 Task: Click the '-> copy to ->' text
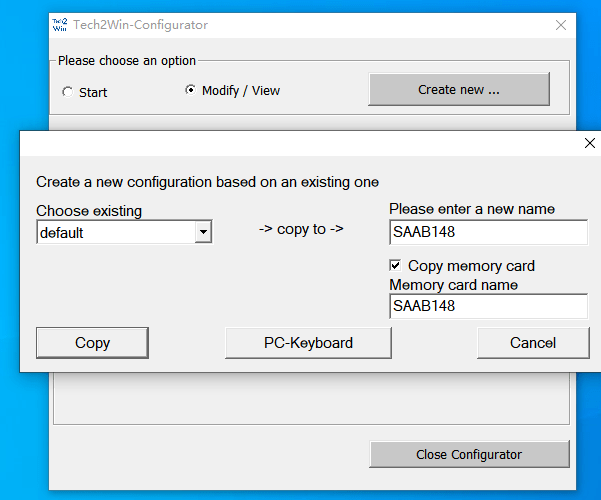[x=301, y=229]
